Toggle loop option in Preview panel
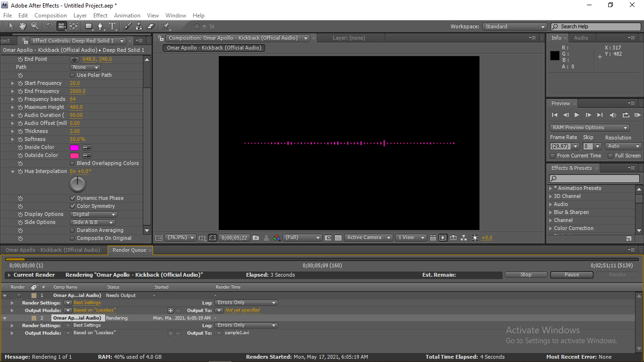Screen dimensions: 644x362 point(626,115)
